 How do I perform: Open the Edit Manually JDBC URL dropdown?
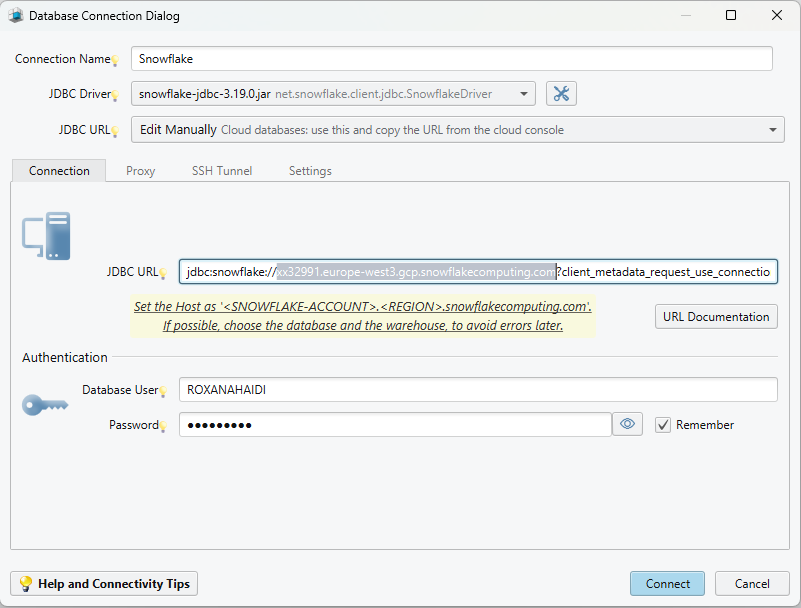click(773, 130)
